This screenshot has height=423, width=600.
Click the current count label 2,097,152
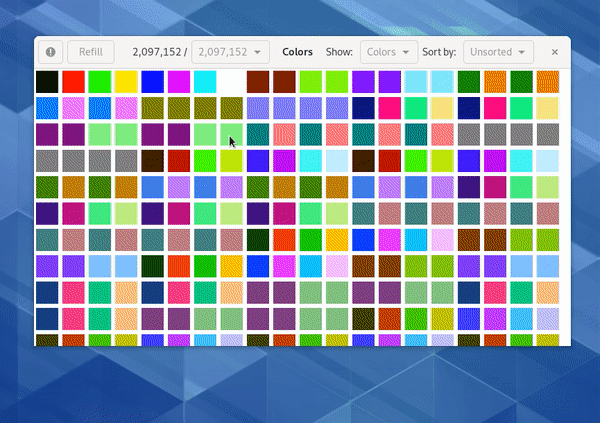[x=159, y=52]
